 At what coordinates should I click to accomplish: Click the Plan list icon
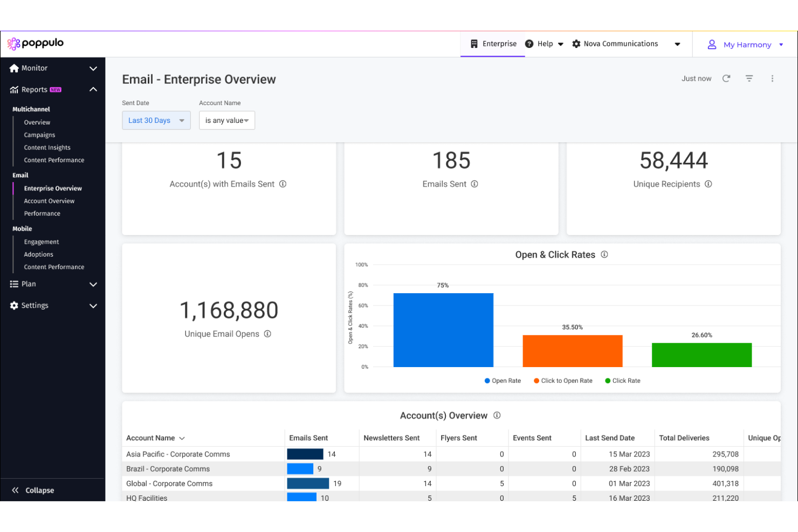[x=14, y=284]
